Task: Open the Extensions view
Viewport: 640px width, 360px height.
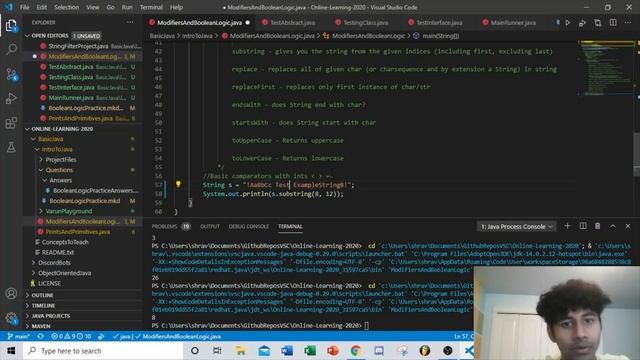Action: point(11,123)
